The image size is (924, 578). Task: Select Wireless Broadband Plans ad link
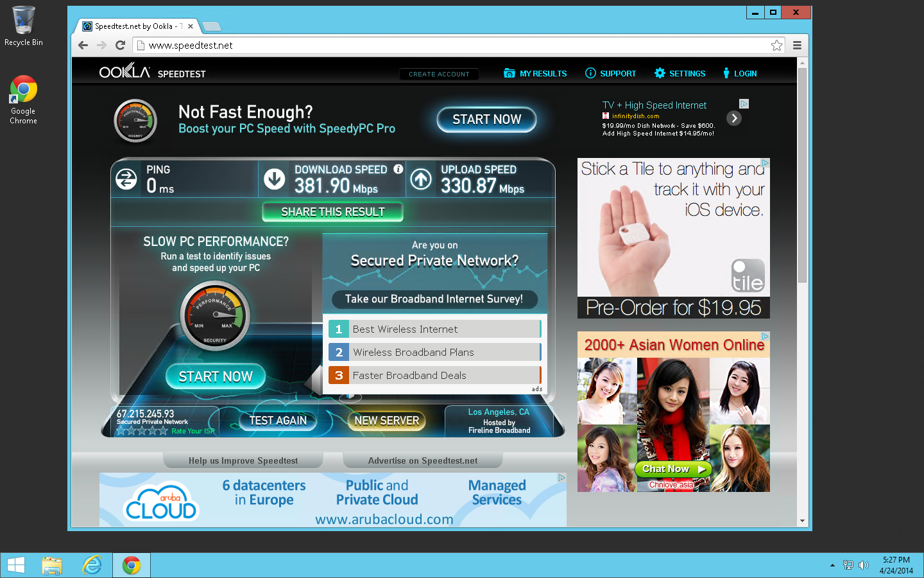[x=434, y=352]
